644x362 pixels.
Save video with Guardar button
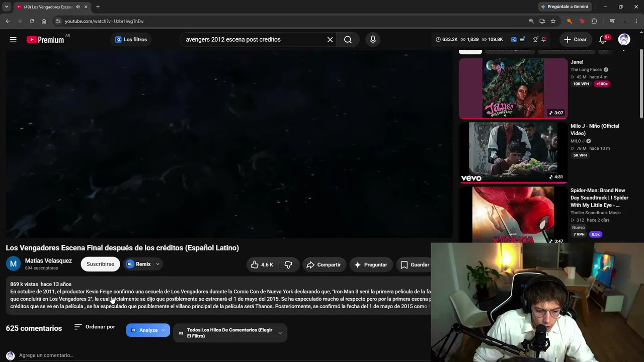point(415,264)
